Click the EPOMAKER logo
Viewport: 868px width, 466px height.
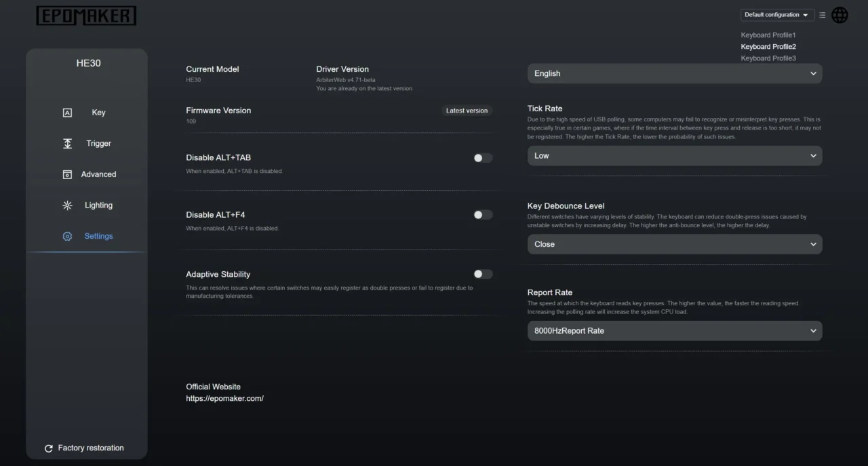(x=86, y=16)
